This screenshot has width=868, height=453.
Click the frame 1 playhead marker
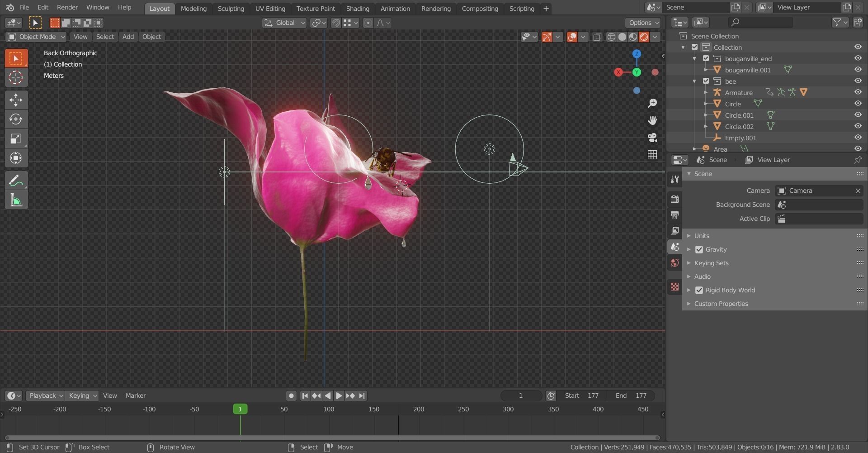click(x=240, y=409)
